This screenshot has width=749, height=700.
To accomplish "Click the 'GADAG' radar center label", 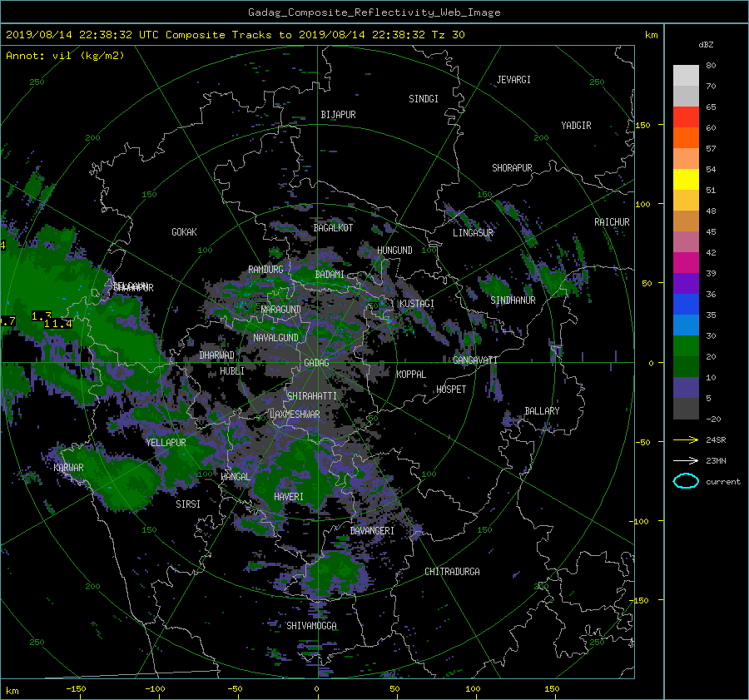I will click(x=316, y=363).
